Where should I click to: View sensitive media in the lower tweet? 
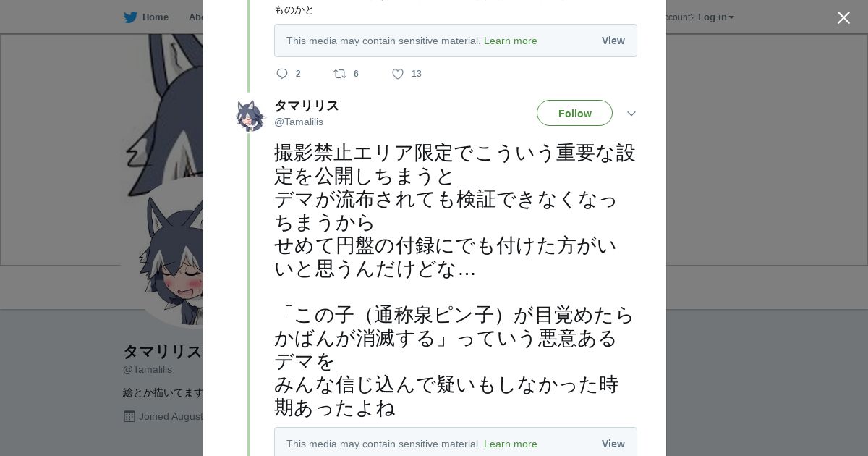613,444
